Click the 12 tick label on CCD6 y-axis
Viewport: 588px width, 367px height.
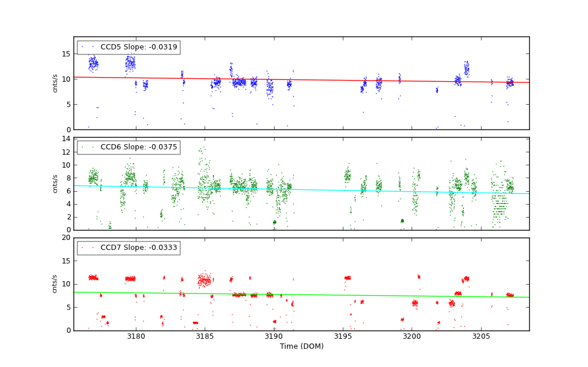(66, 152)
